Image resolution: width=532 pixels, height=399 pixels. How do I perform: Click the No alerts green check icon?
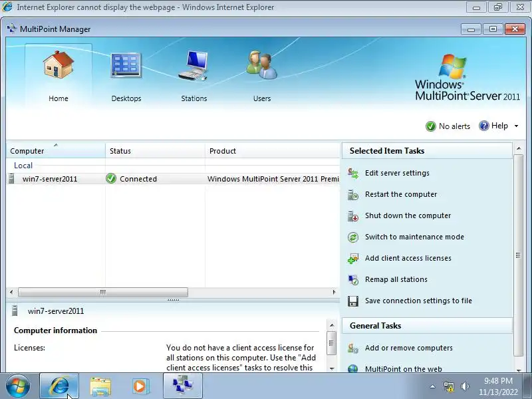[430, 126]
